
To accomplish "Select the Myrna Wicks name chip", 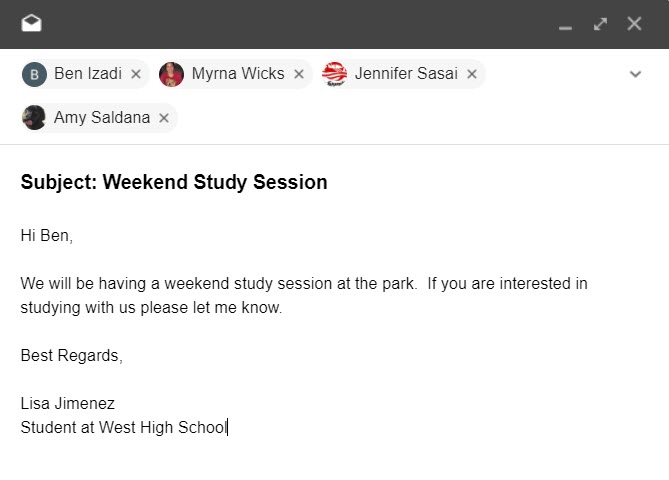I will (238, 74).
